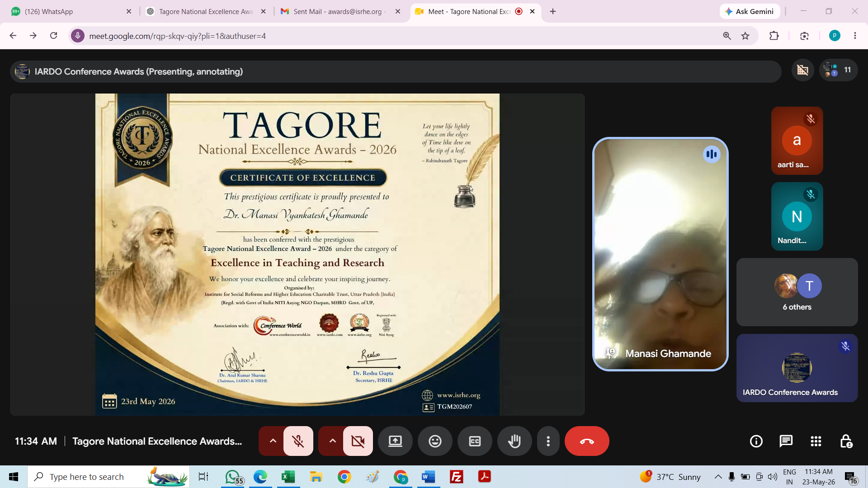Click ENG IN language indicator
This screenshot has width=868, height=488.
pyautogui.click(x=789, y=477)
